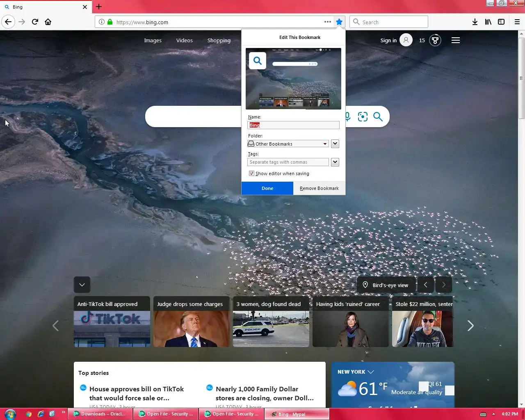Go back using the browser back arrow
Image resolution: width=525 pixels, height=420 pixels.
point(8,22)
